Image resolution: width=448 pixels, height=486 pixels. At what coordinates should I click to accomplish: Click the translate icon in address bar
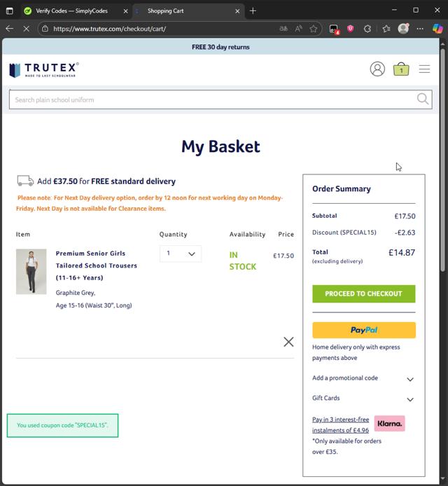[x=283, y=29]
